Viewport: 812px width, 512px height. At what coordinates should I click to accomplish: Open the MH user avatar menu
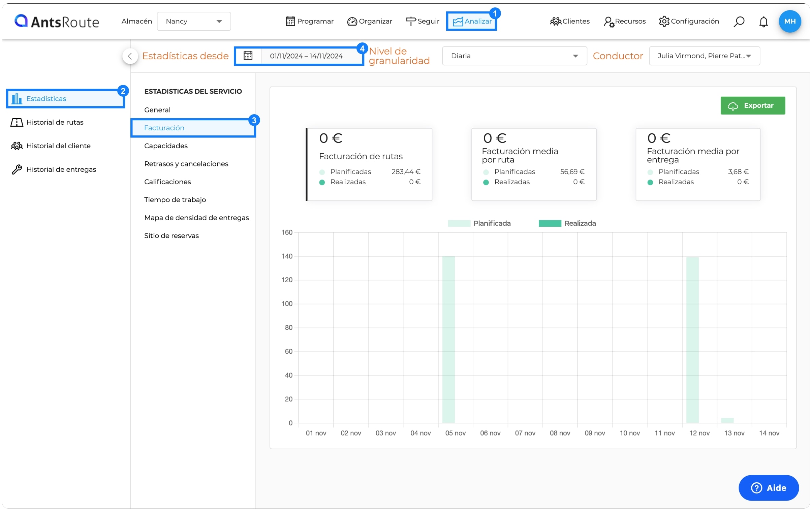click(x=789, y=21)
